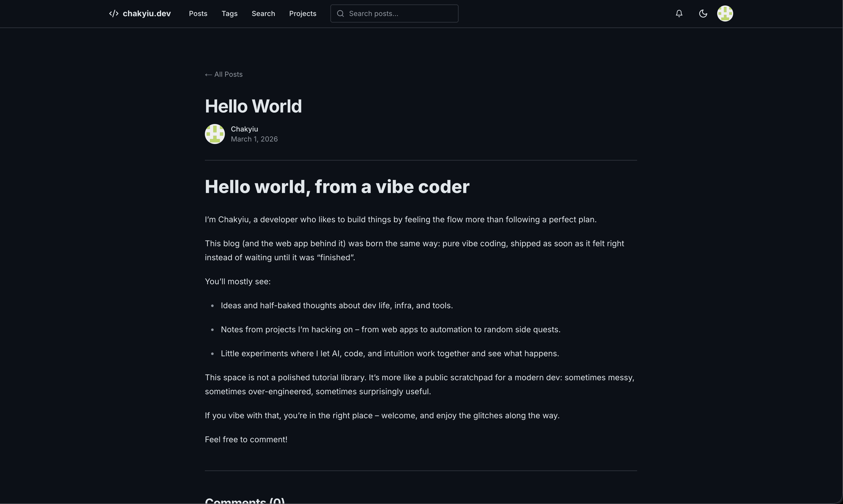Toggle dark mode with the moon icon
843x504 pixels.
pyautogui.click(x=703, y=13)
